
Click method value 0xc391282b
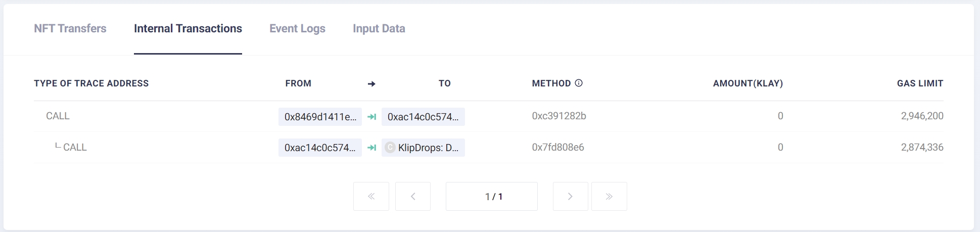pos(559,116)
